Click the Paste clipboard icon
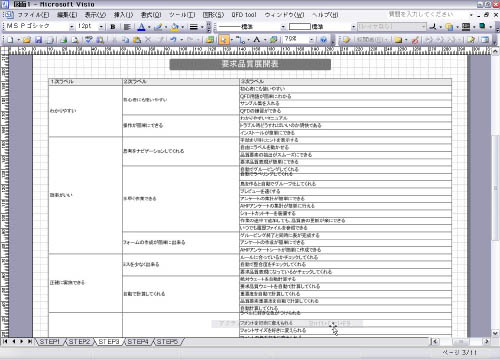The image size is (500, 360). click(137, 40)
